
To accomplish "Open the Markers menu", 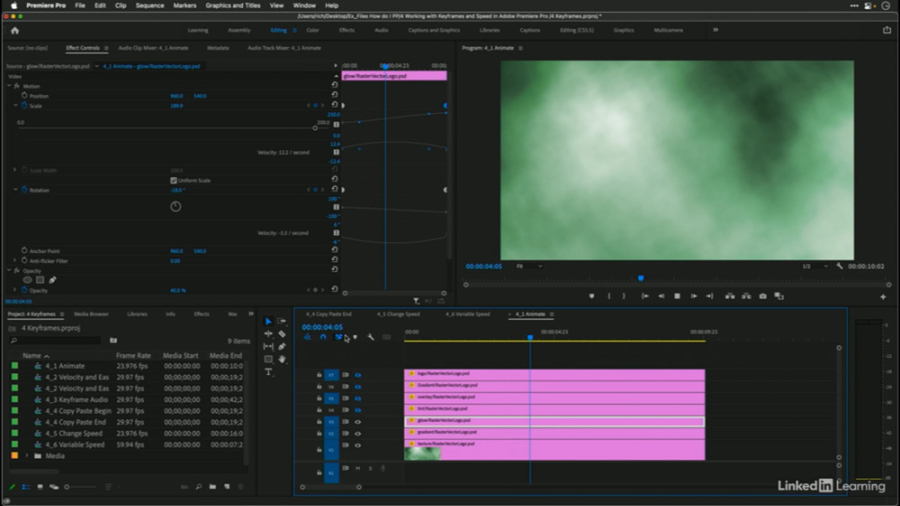I will 185,5.
